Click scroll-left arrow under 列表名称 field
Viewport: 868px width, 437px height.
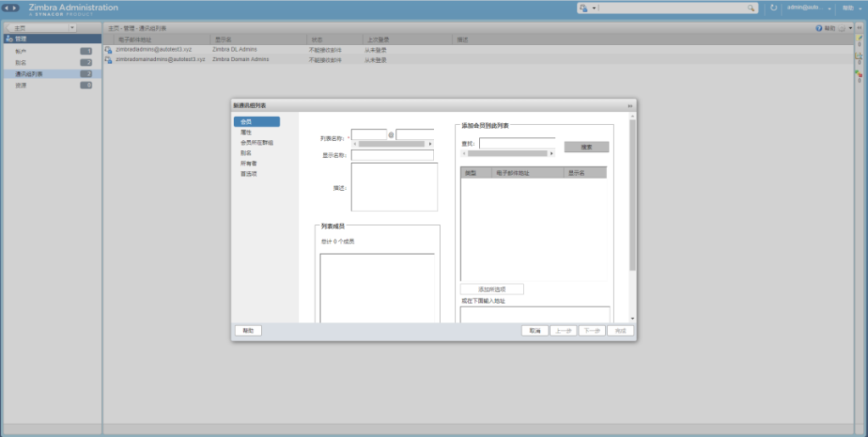pyautogui.click(x=355, y=144)
